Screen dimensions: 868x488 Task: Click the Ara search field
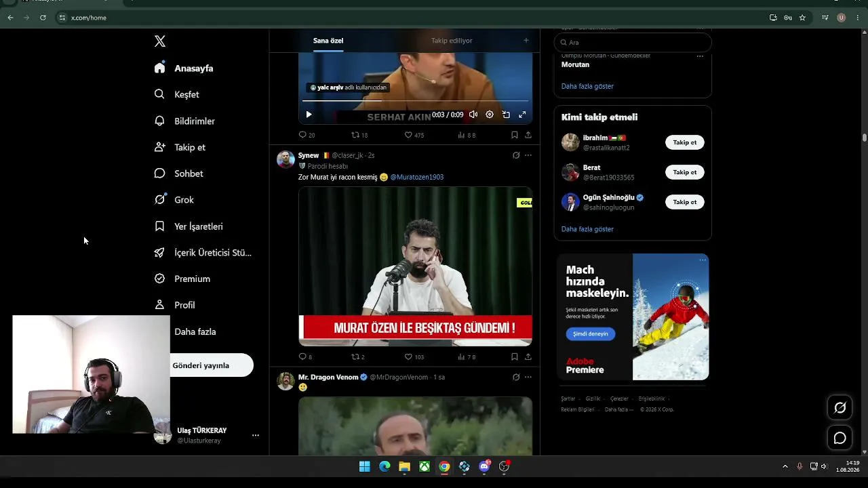click(633, 43)
